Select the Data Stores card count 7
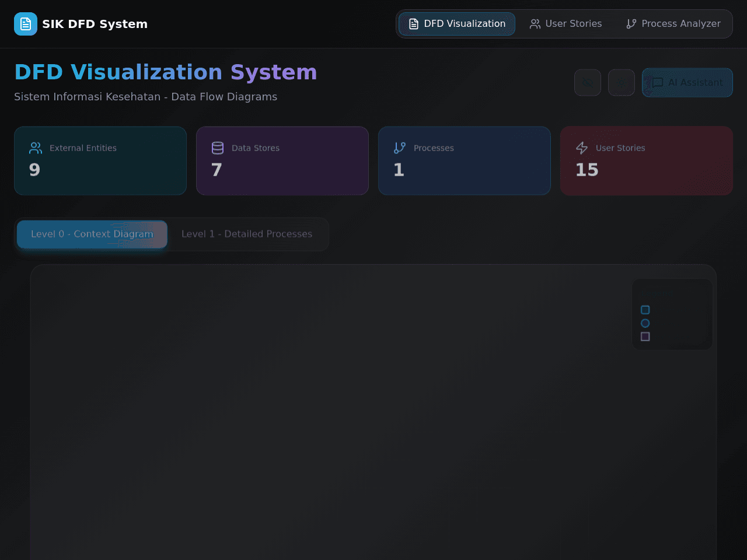 (217, 170)
